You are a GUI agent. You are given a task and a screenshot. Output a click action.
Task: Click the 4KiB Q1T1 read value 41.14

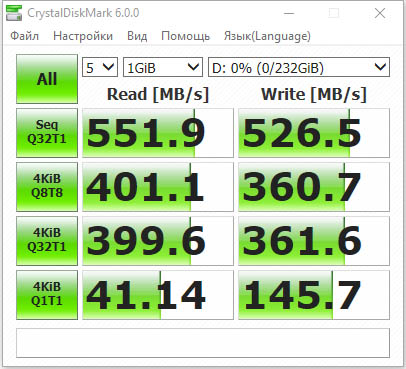[x=158, y=295]
